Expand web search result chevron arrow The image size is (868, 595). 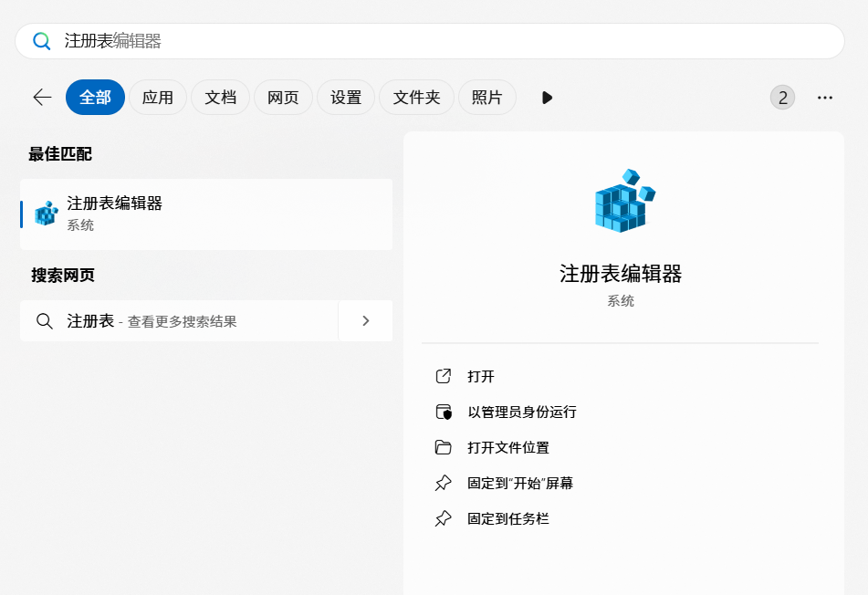tap(365, 321)
